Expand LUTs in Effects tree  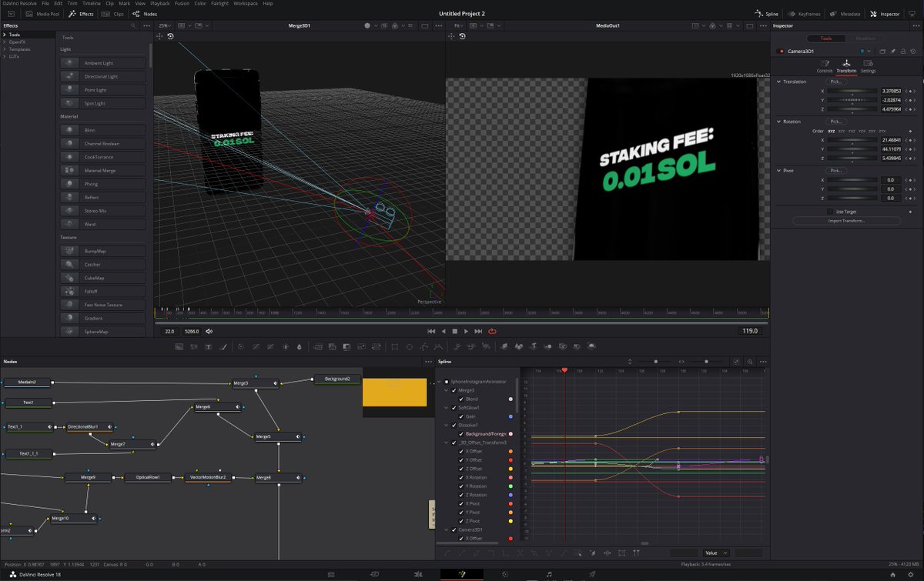coord(5,57)
